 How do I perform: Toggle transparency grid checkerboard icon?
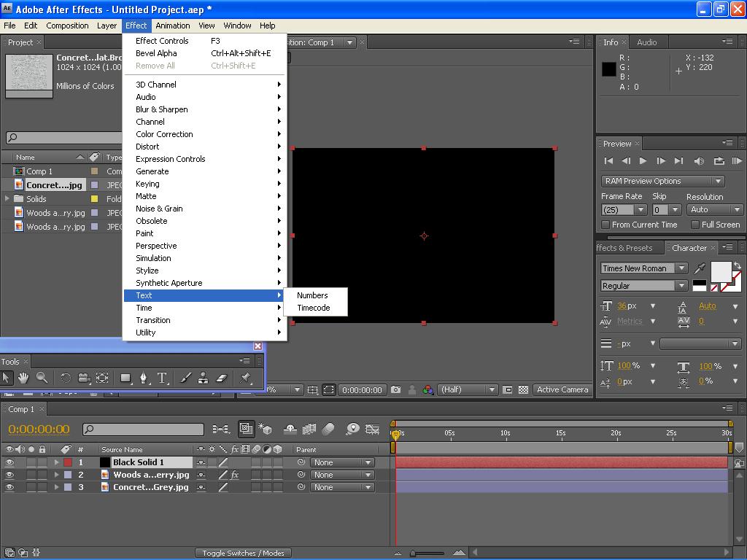(x=523, y=389)
